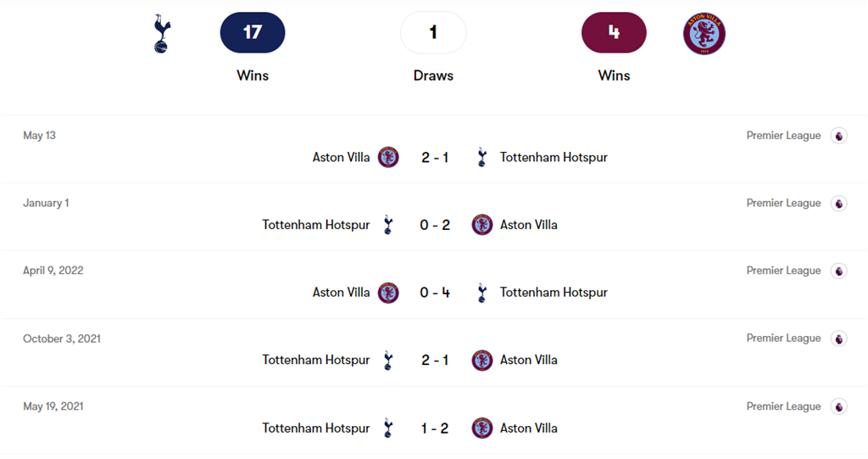Screen dimensions: 868x459
Task: Click the Premier League icon on January 1 row
Action: (838, 204)
